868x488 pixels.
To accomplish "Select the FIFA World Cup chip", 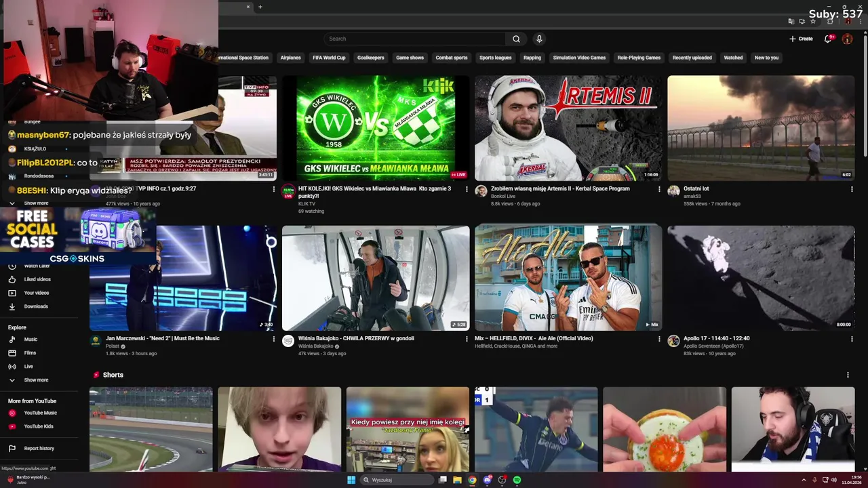I will coord(329,58).
